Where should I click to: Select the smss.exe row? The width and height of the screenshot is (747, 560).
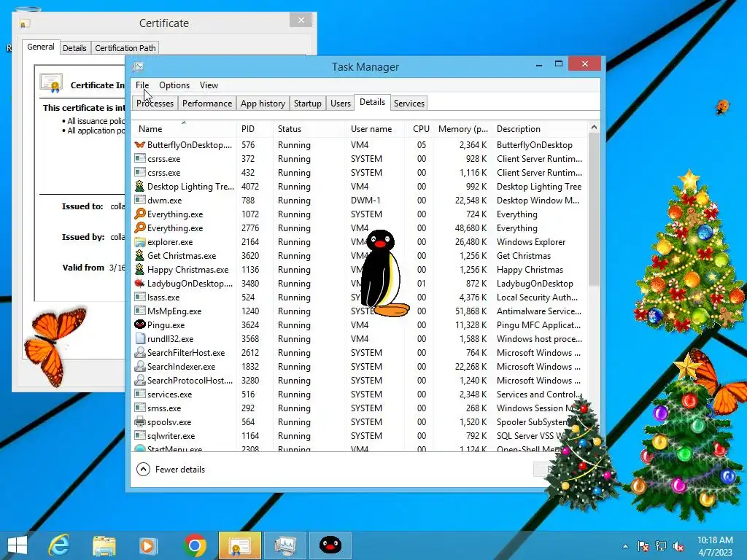pos(360,408)
